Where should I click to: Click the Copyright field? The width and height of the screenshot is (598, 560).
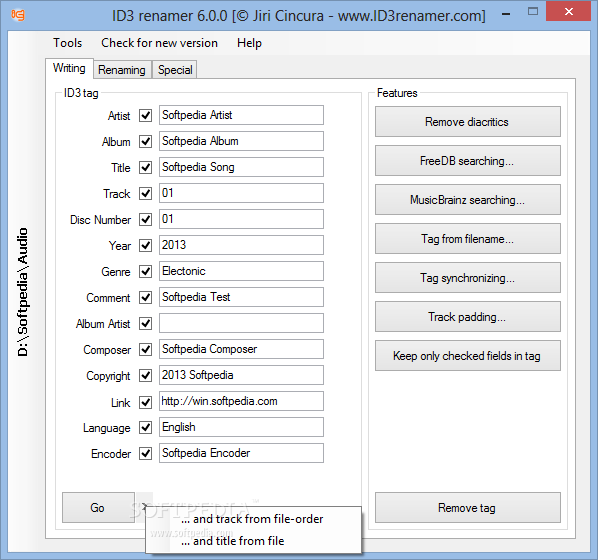point(241,375)
